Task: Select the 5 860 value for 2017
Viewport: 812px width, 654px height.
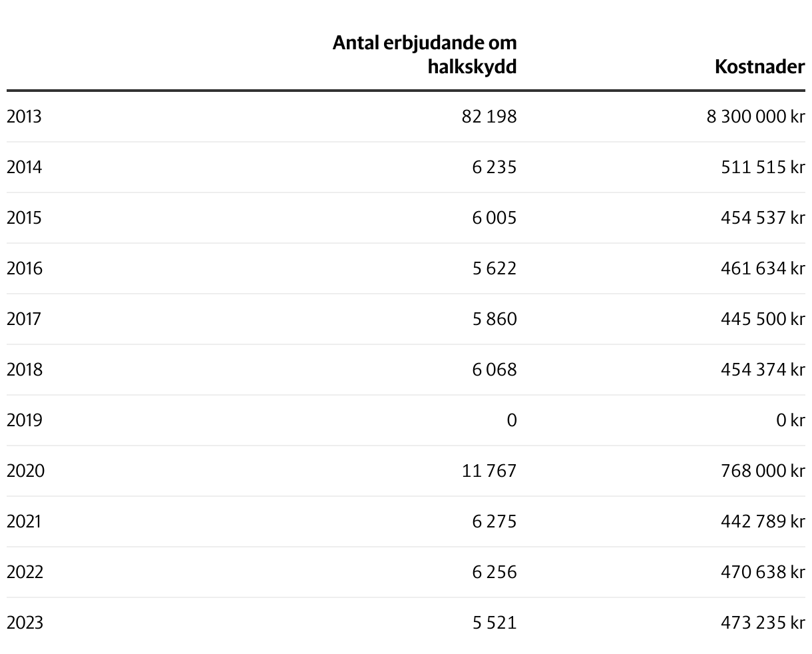Action: pyautogui.click(x=494, y=319)
